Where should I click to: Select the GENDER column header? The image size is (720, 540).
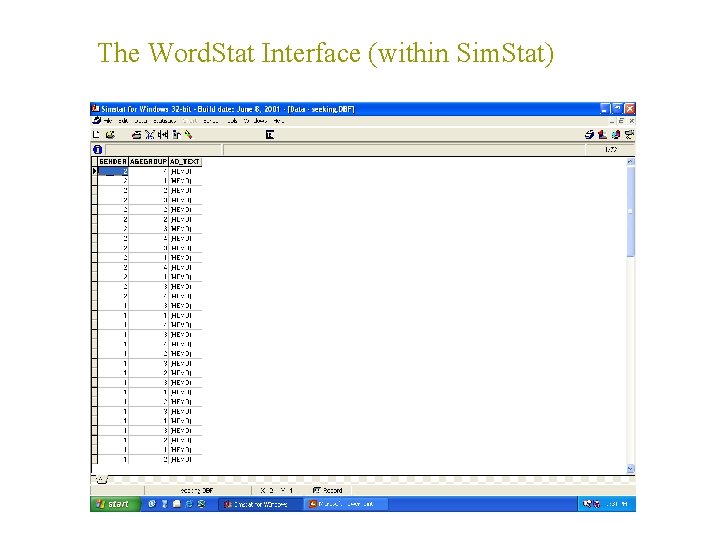pos(113,162)
